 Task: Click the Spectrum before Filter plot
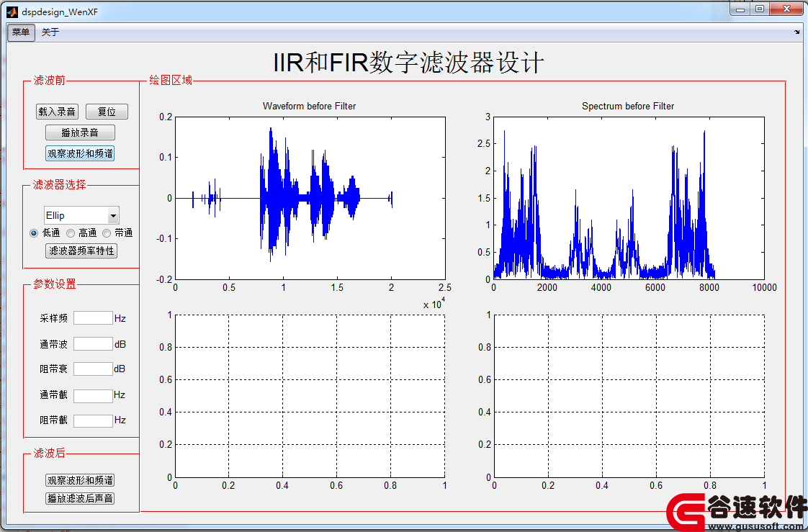629,198
